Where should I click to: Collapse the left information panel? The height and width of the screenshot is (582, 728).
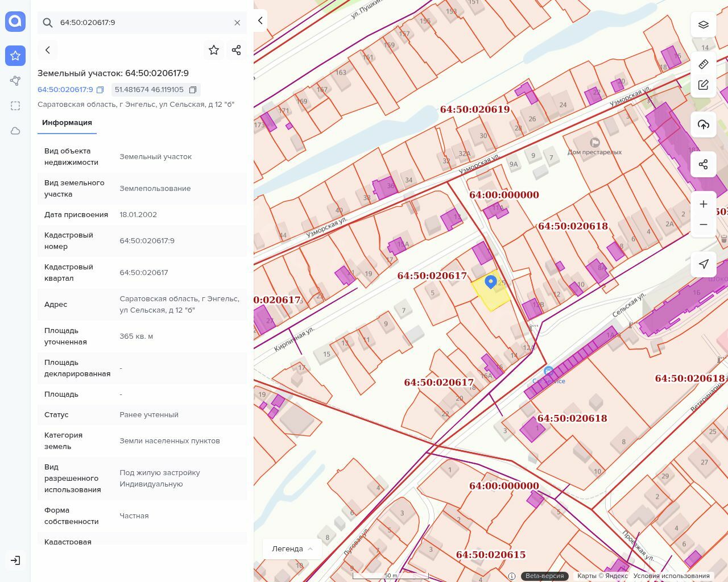260,20
